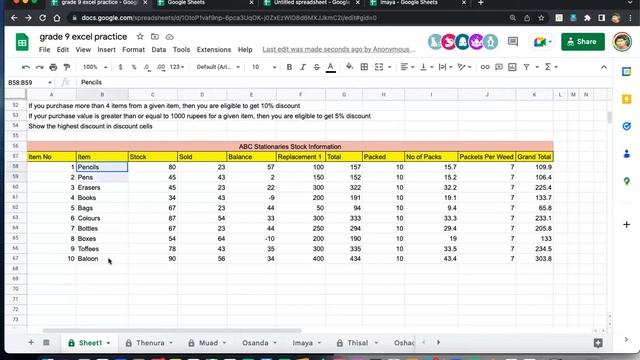
Task: Open the zoom 100% dropdown
Action: pos(95,67)
